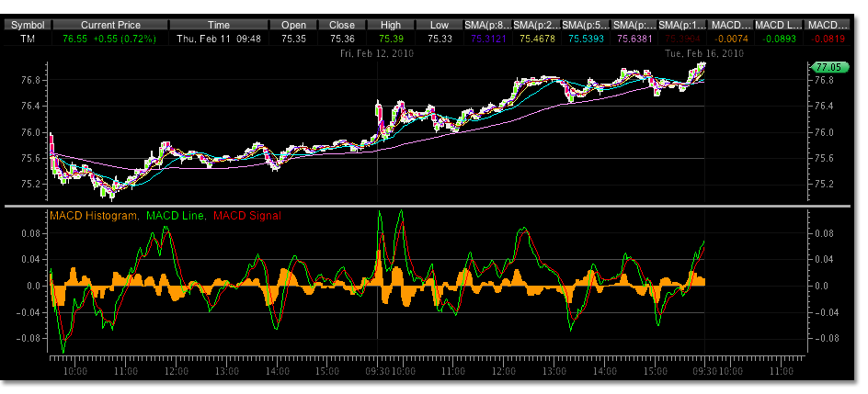
Task: Click the 76.55 current price value
Action: [x=76, y=40]
